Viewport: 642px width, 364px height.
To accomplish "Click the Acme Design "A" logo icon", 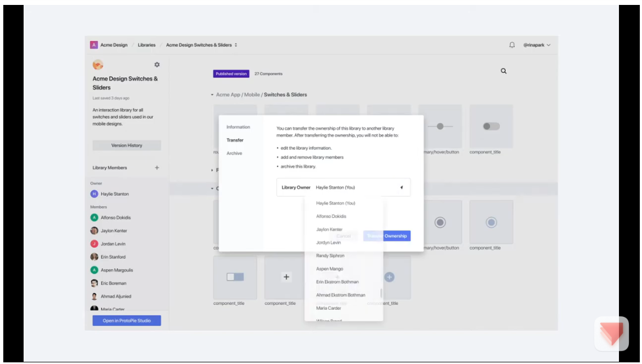I will 94,45.
